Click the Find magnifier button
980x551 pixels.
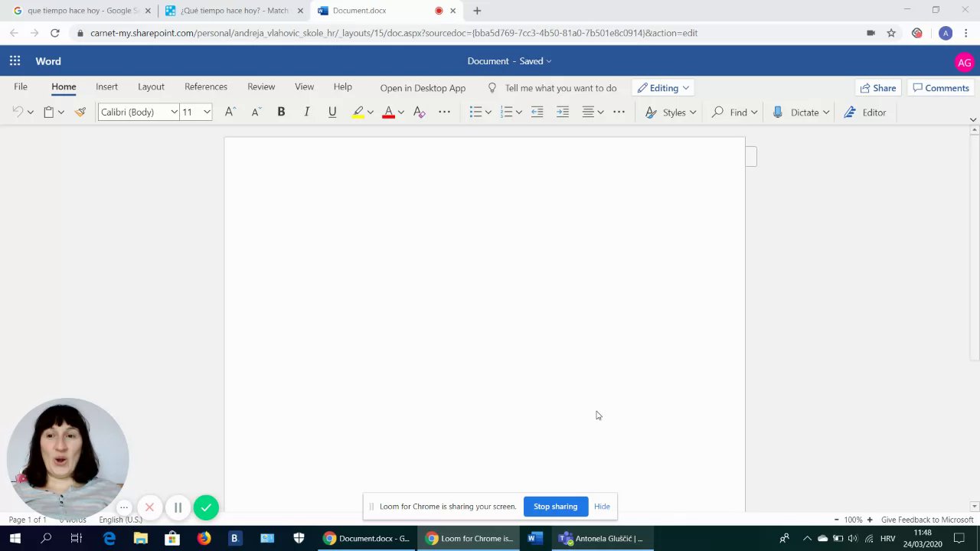click(x=729, y=112)
